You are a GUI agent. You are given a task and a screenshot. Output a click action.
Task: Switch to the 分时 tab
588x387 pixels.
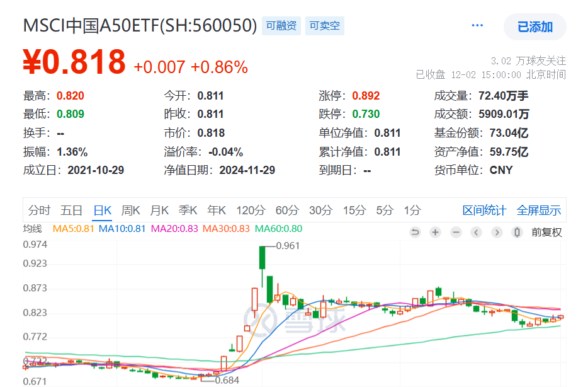(39, 211)
